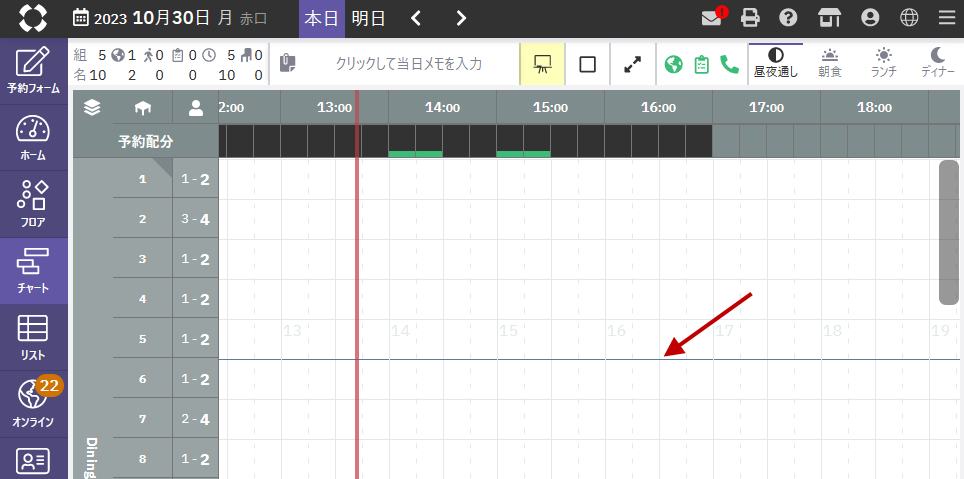Image resolution: width=964 pixels, height=479 pixels.
Task: Toggle the green phone reservation filter
Action: click(x=729, y=64)
